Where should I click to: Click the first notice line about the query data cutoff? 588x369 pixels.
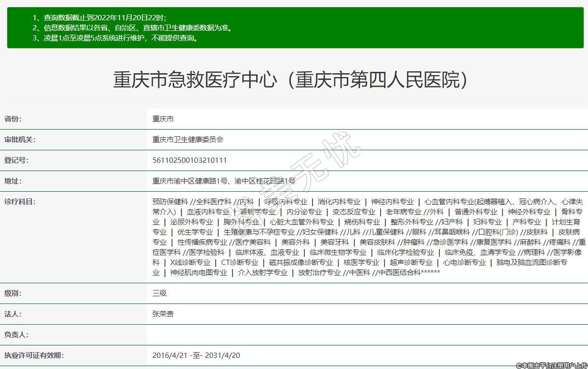click(x=99, y=18)
